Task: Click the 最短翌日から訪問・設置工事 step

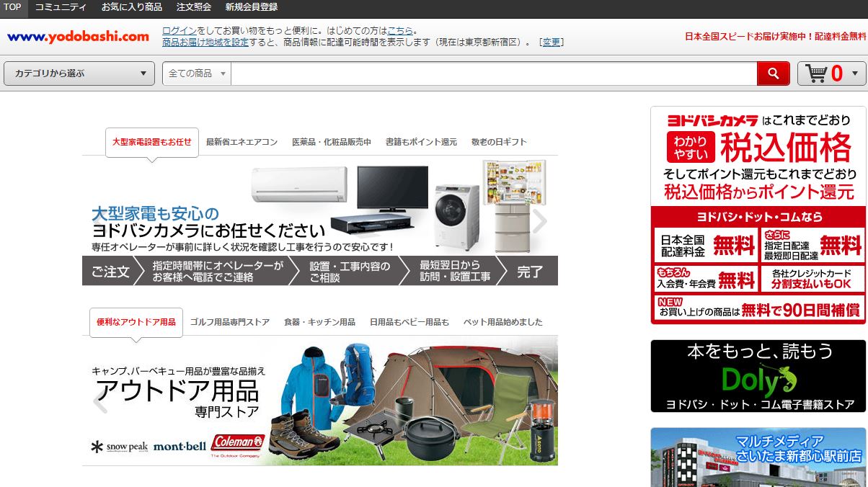Action: tap(454, 272)
